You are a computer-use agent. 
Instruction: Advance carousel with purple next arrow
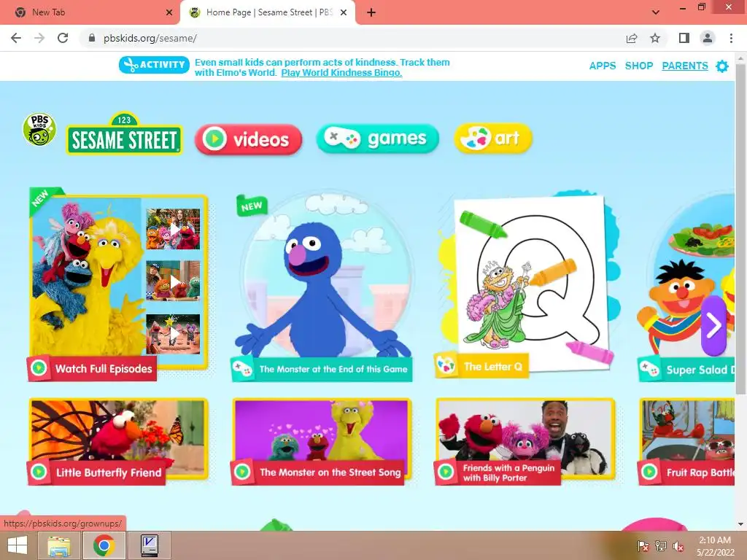pyautogui.click(x=713, y=326)
